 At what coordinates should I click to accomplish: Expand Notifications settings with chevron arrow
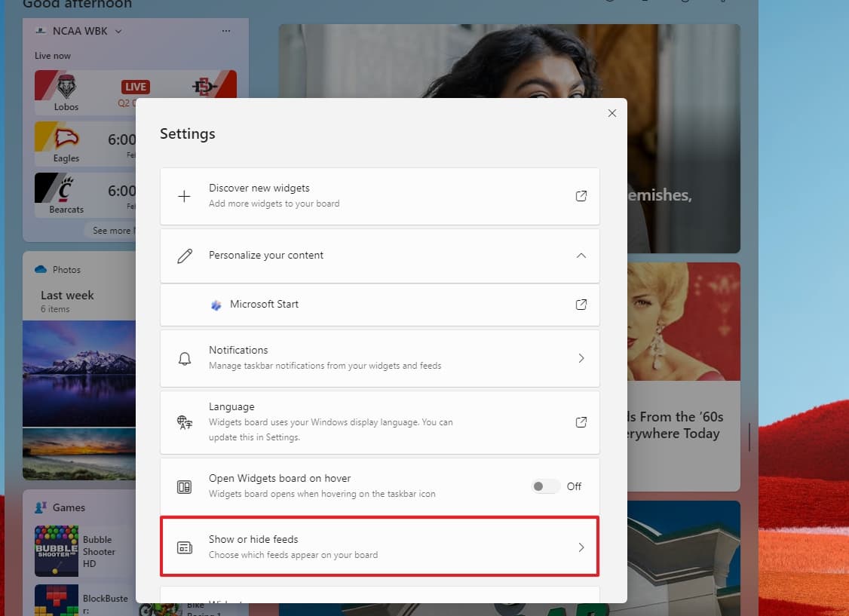point(581,358)
